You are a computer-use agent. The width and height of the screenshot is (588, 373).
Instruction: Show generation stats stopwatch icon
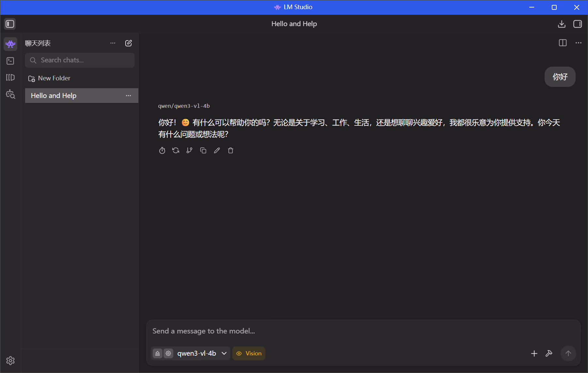pyautogui.click(x=162, y=150)
